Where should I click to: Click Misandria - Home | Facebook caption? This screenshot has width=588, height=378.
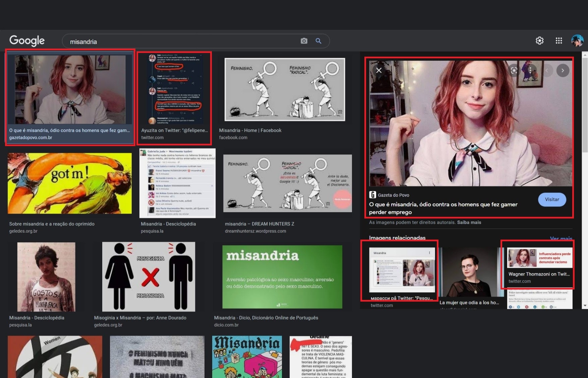(x=250, y=130)
